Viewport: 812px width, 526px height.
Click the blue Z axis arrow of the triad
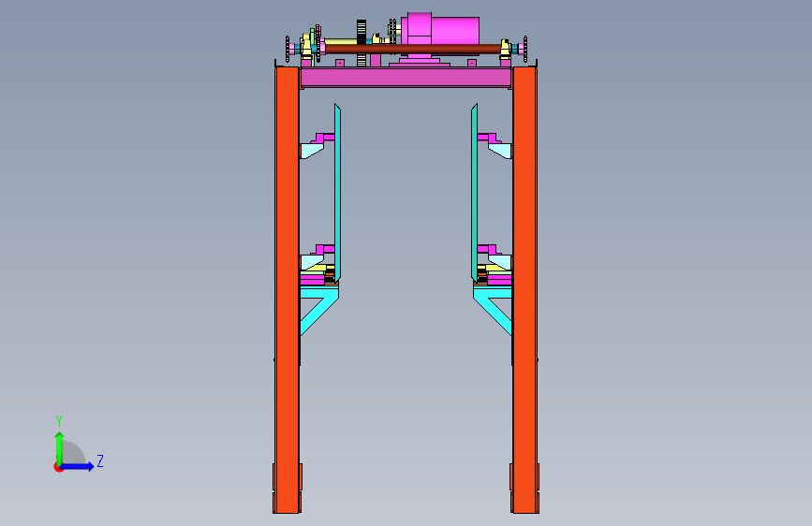click(x=78, y=466)
